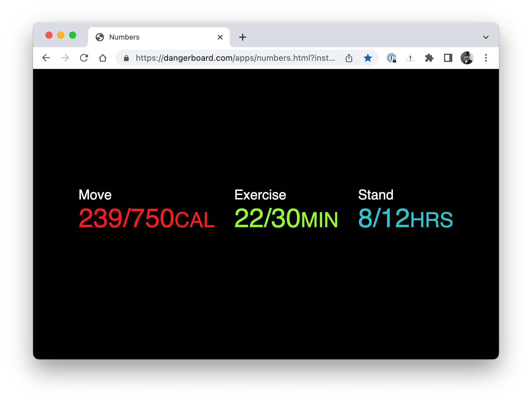Open a new tab
Image resolution: width=532 pixels, height=403 pixels.
click(243, 37)
